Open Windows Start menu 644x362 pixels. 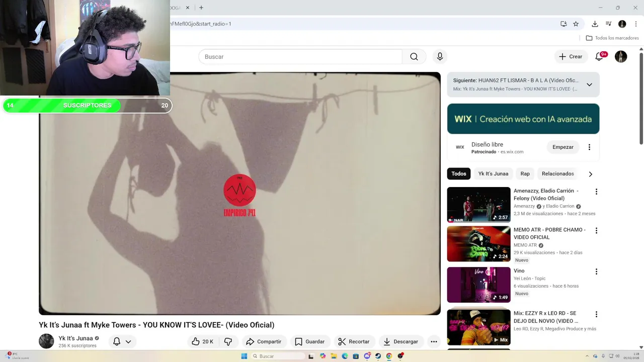244,356
